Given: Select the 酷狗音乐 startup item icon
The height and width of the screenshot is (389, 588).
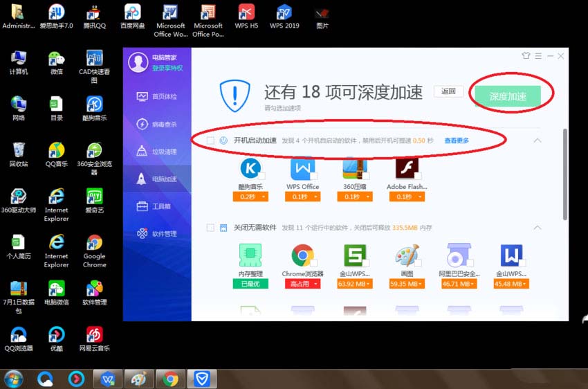Looking at the screenshot, I should coord(250,168).
